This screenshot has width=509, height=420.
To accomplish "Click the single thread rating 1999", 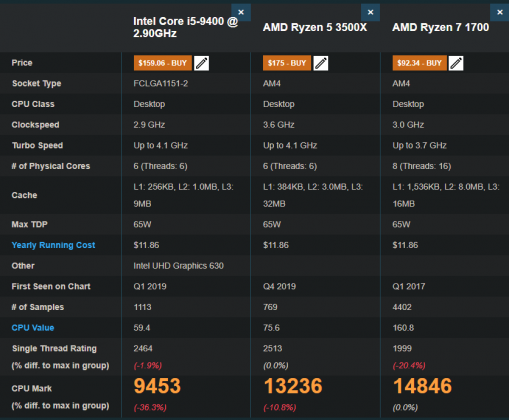I will coord(402,348).
